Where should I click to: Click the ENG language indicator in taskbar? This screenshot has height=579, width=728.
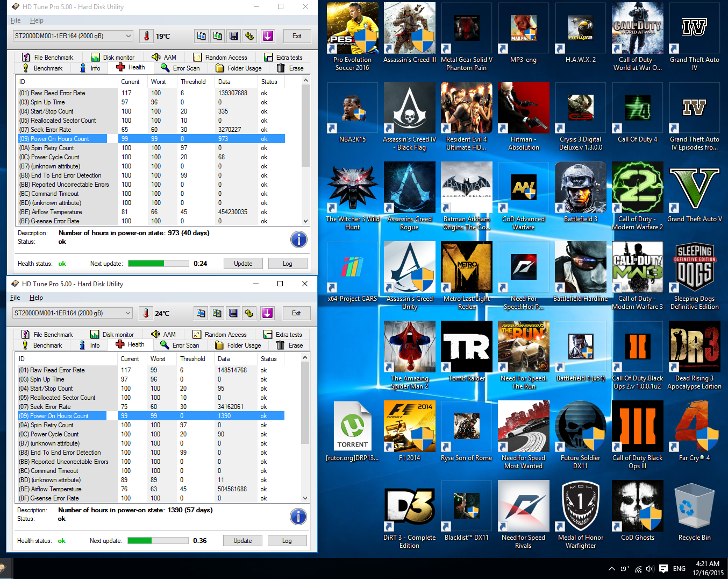tap(679, 569)
